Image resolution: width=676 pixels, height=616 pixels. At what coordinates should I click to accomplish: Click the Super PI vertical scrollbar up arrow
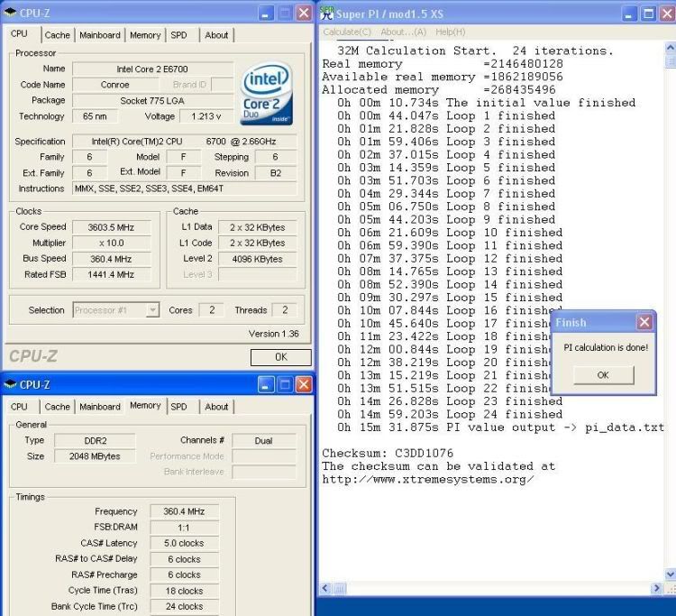tap(671, 48)
